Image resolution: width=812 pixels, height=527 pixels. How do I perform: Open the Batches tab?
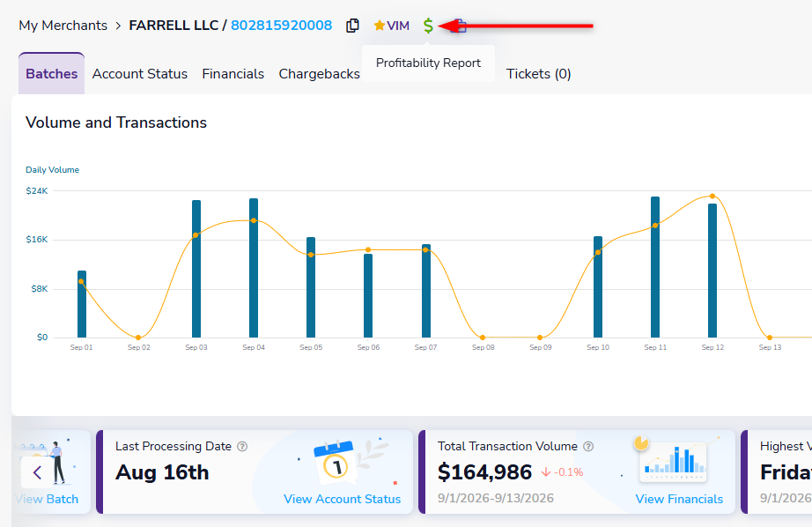click(51, 73)
